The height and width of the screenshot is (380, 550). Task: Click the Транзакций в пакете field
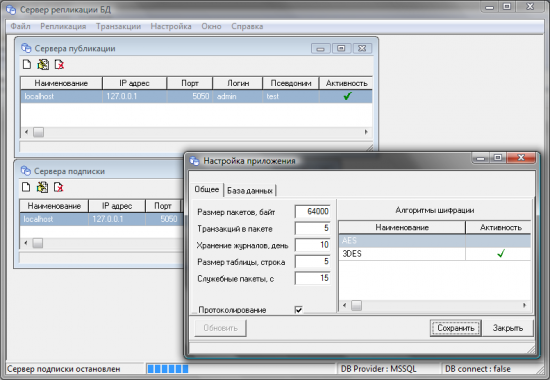pos(313,228)
